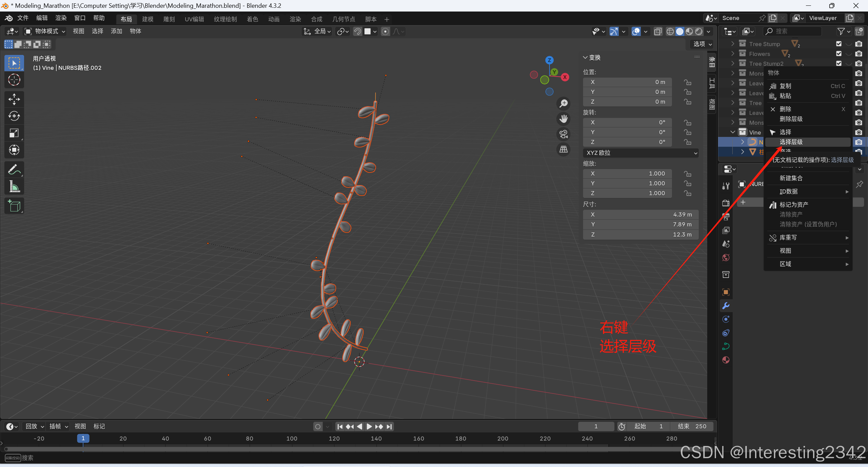This screenshot has height=467, width=868.
Task: Select the Move tool in toolbar
Action: 14,99
